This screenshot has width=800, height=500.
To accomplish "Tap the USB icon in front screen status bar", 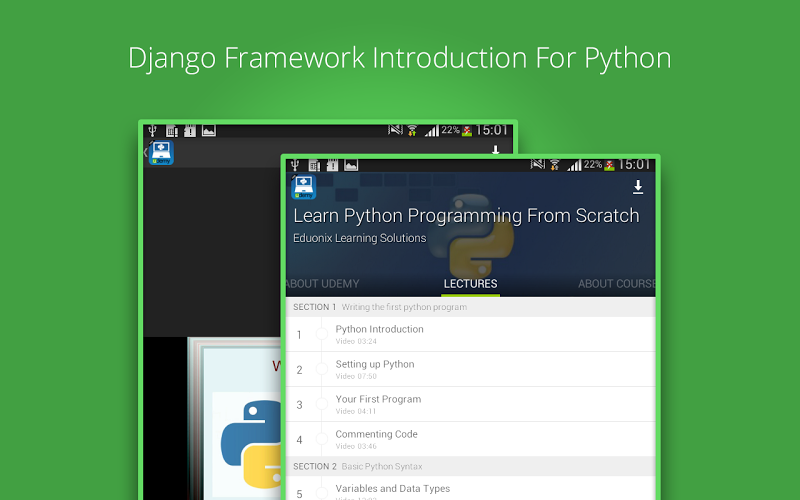I will click(294, 165).
